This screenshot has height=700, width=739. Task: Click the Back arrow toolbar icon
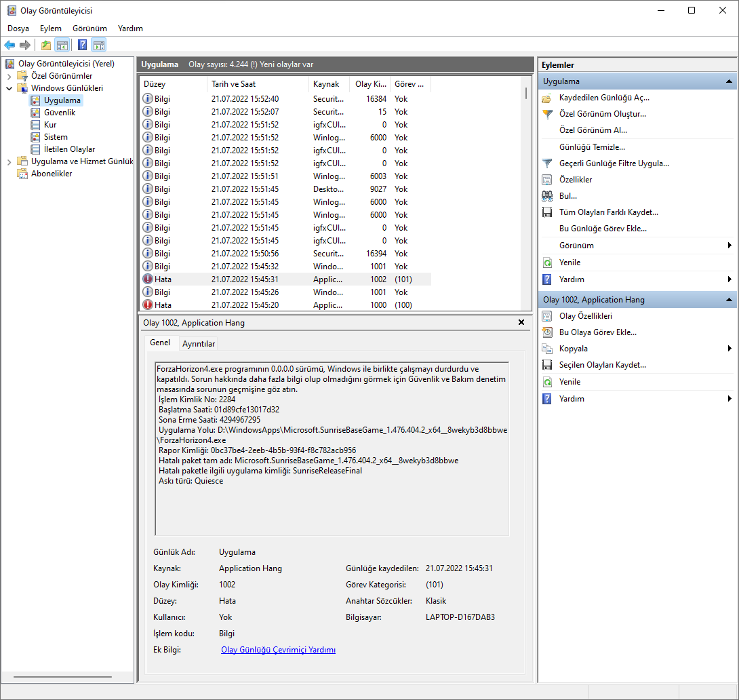[9, 45]
